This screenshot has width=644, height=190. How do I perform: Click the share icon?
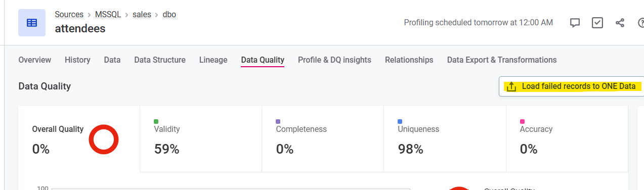pos(620,23)
